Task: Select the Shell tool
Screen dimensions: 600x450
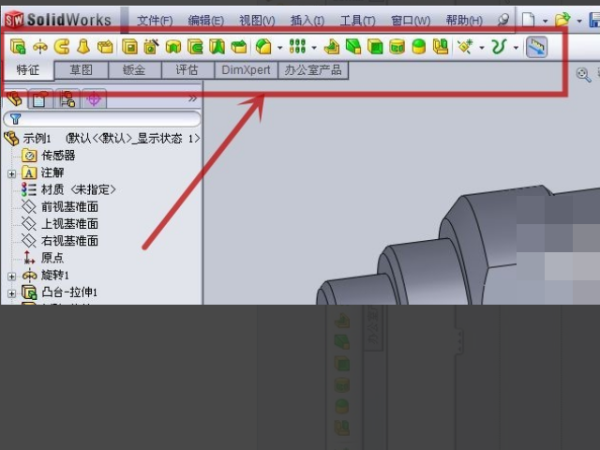Action: (375, 47)
